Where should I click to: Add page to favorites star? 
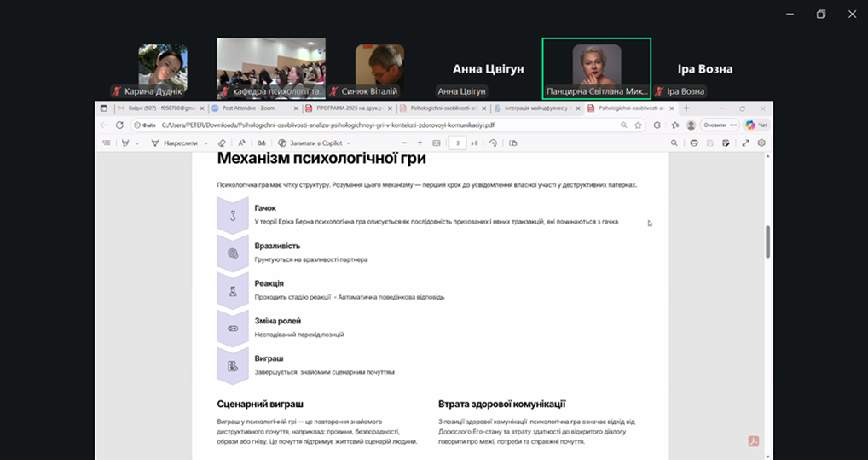tap(638, 125)
